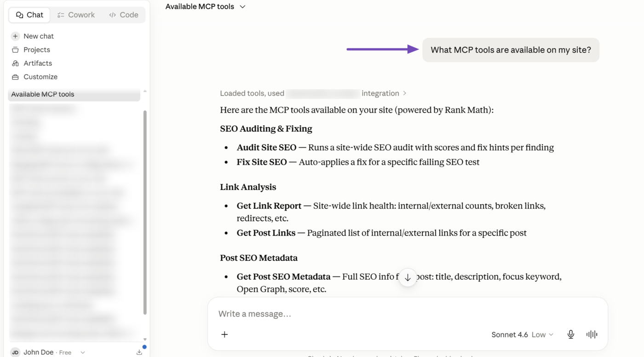Click the sidebar scrollbar
The height and width of the screenshot is (357, 644).
point(145,212)
